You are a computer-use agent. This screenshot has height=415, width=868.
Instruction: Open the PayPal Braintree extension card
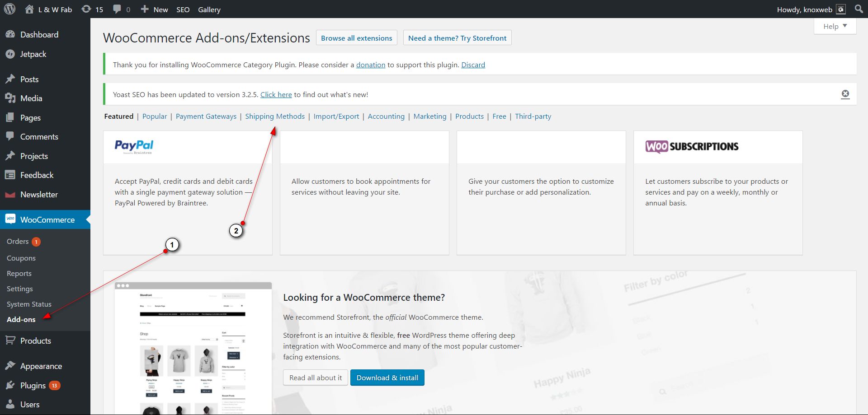[188, 193]
